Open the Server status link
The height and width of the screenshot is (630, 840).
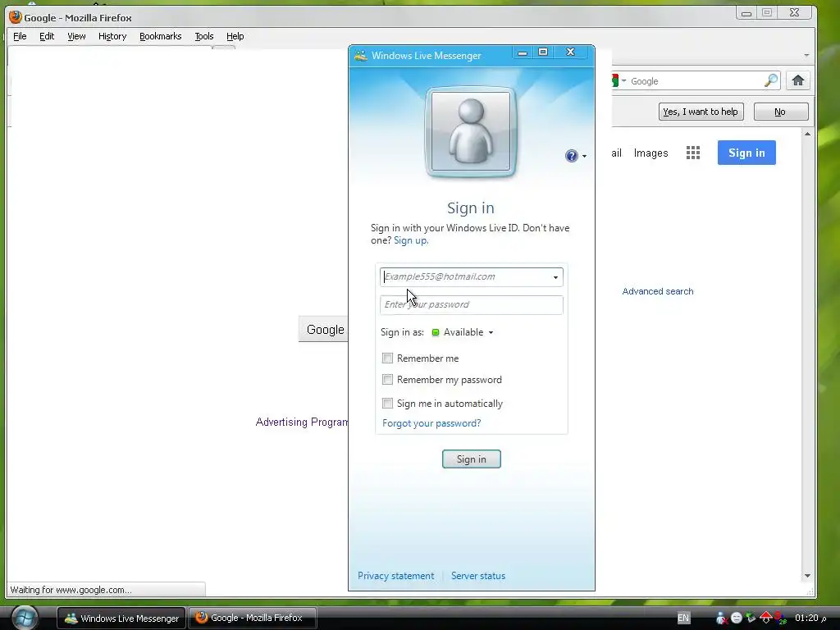478,576
